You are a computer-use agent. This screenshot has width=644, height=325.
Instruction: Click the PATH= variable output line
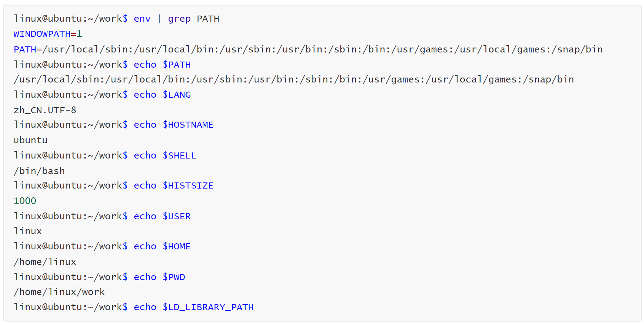[308, 49]
